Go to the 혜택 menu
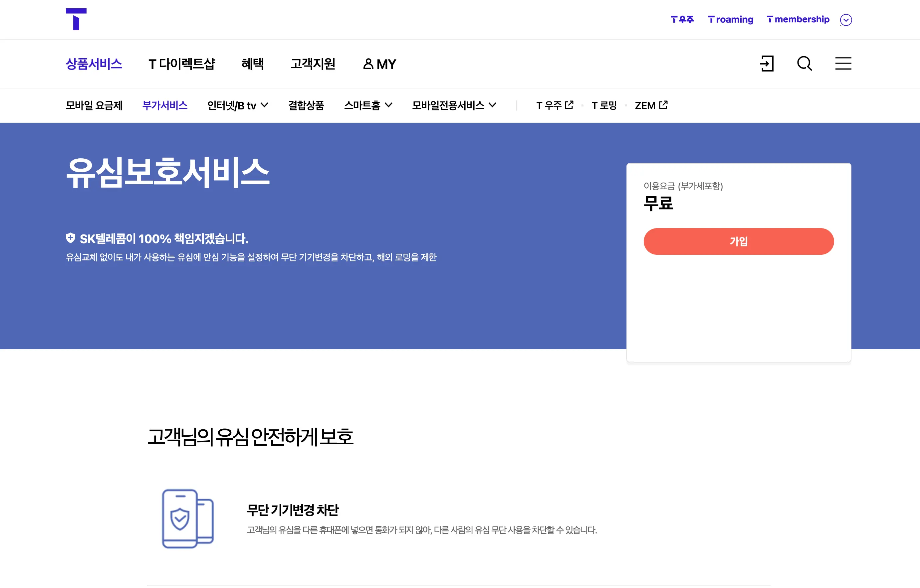The height and width of the screenshot is (588, 920). pyautogui.click(x=253, y=64)
